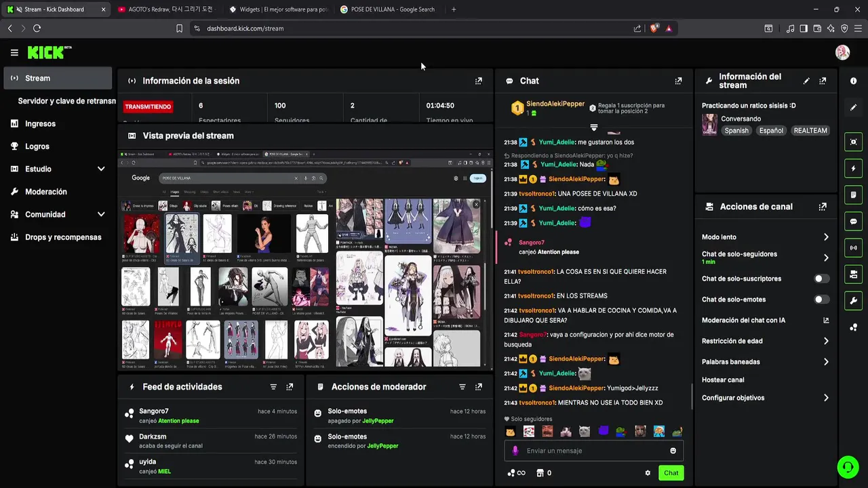868x488 pixels.
Task: Toggle stream preview widget icon in right sidebar
Action: click(853, 142)
